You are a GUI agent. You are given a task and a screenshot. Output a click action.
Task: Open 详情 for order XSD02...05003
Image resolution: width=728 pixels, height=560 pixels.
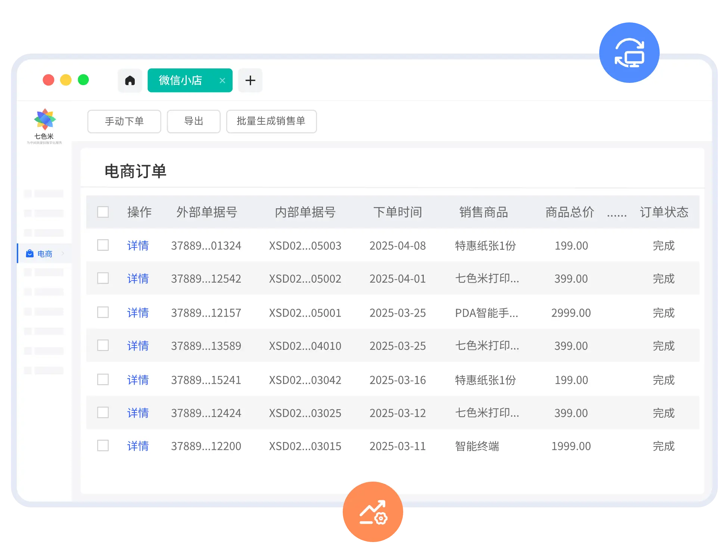click(138, 246)
